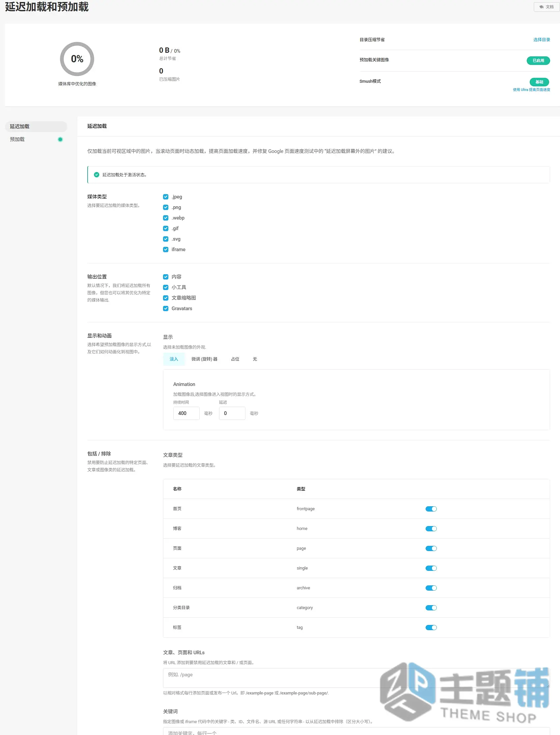The image size is (560, 735).
Task: Select the 微调 (旋转) 器 display tab
Action: click(x=204, y=359)
